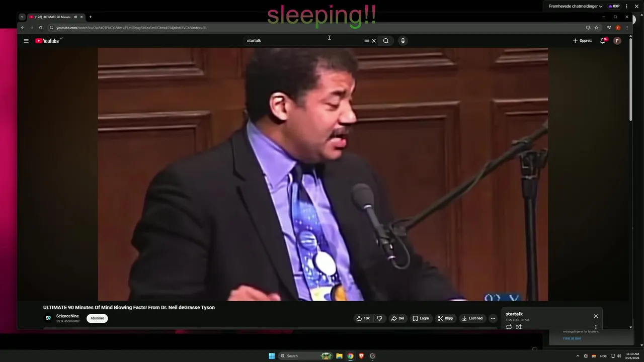This screenshot has width=644, height=362.
Task: Click the Opprett create button
Action: (x=583, y=41)
